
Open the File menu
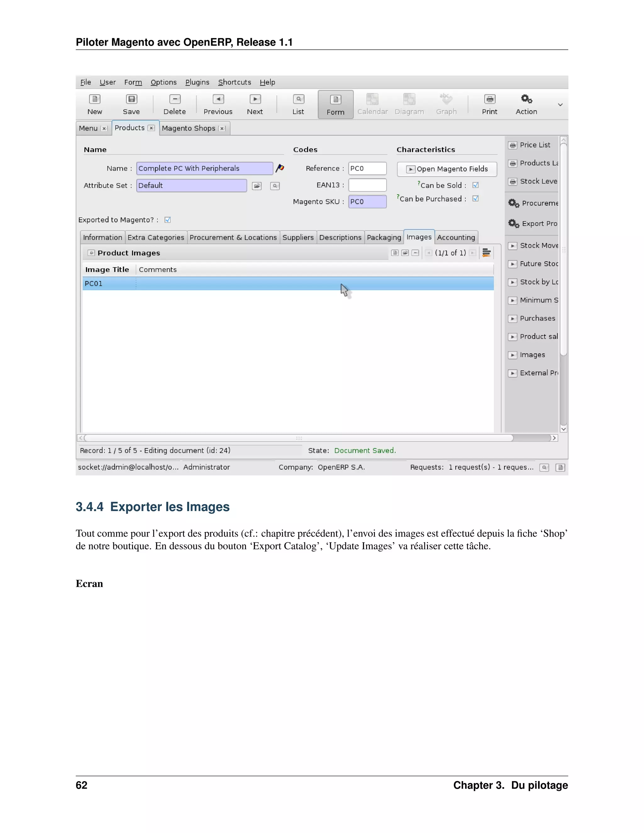(86, 82)
